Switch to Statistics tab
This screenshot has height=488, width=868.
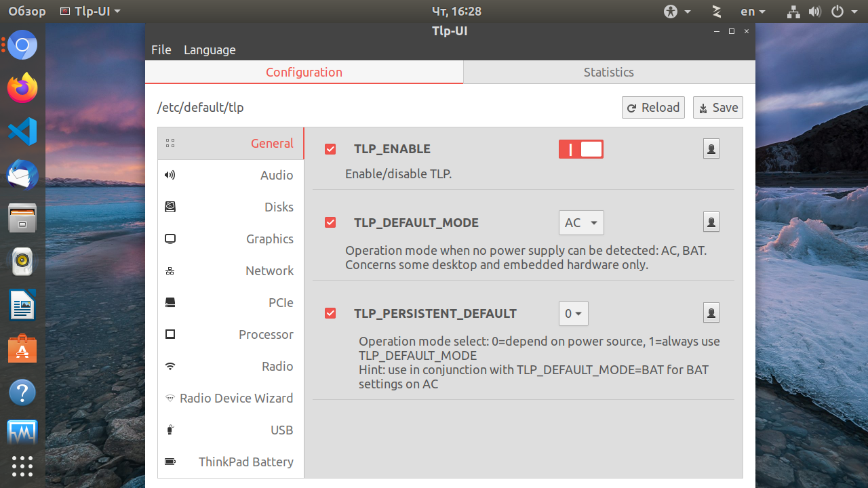click(x=609, y=72)
